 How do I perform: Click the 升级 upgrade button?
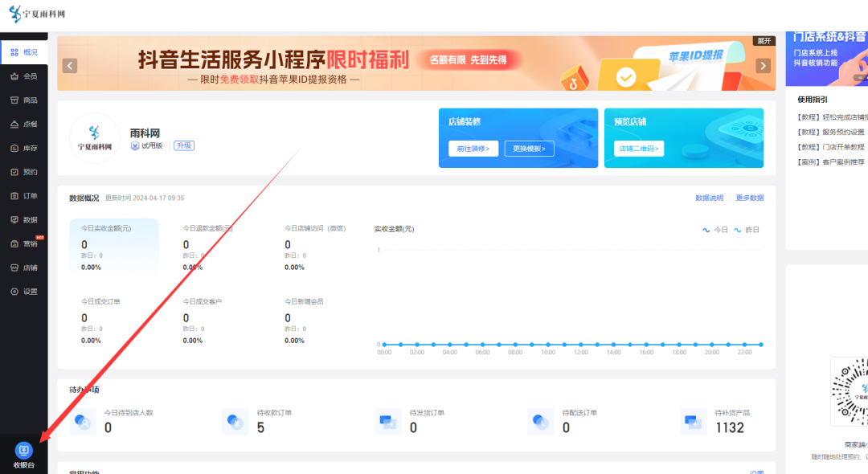coord(184,145)
